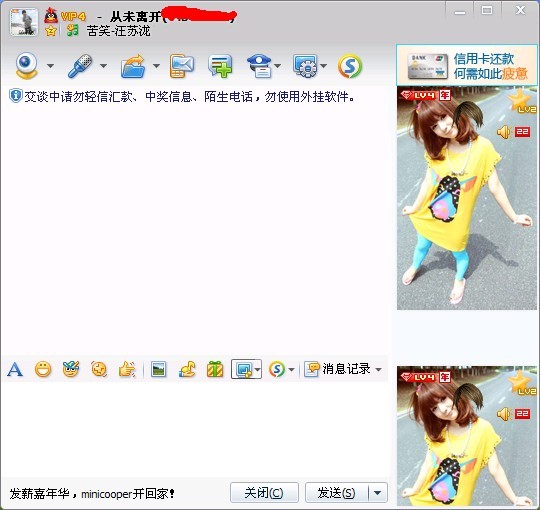
Task: Maximize the chat window
Action: click(x=487, y=10)
